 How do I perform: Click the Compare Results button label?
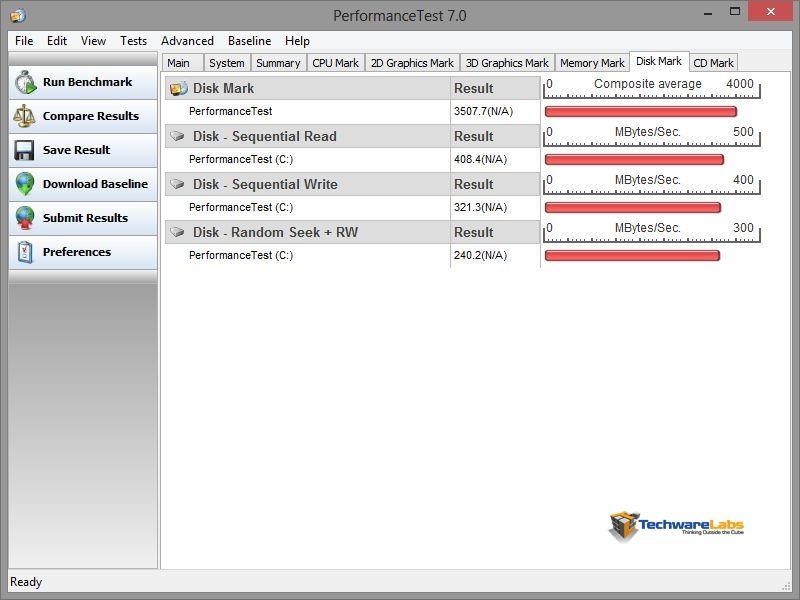pos(91,116)
